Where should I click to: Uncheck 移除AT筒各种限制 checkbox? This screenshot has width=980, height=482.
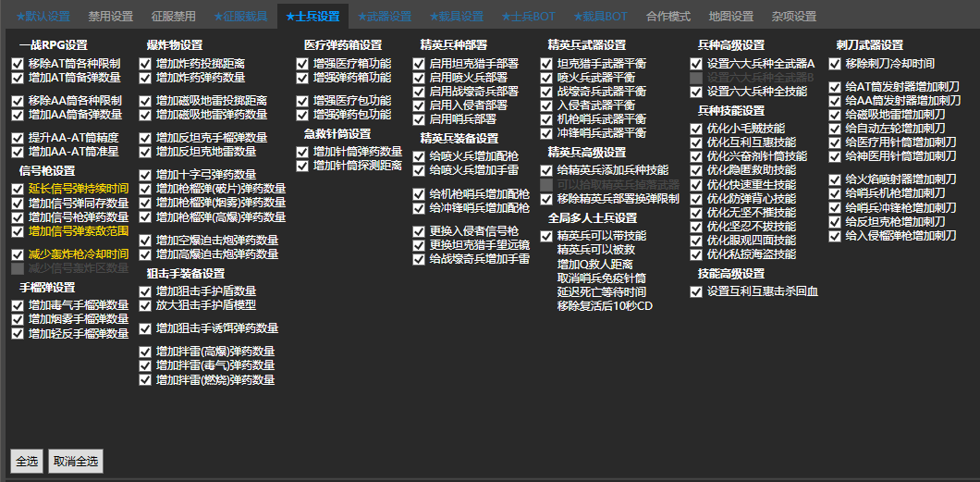(18, 64)
